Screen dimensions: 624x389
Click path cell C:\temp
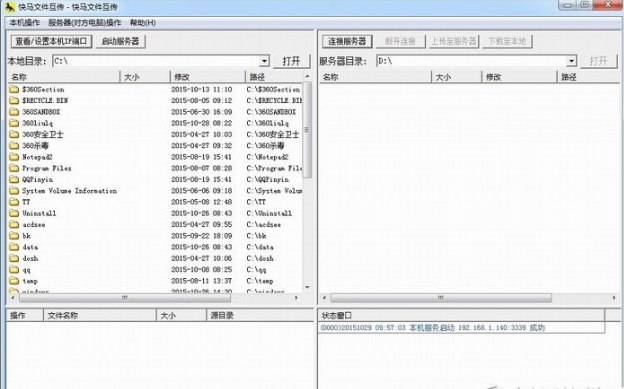coord(260,281)
